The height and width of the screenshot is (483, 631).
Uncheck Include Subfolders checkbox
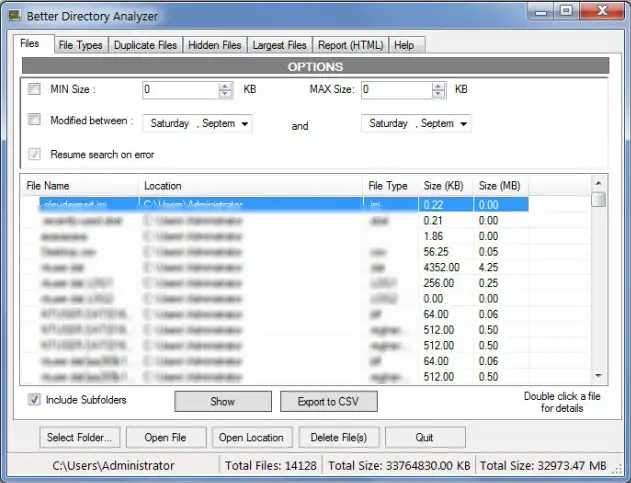click(x=34, y=400)
